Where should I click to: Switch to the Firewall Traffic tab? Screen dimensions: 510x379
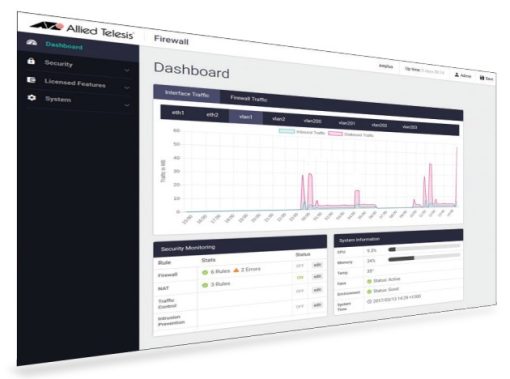click(x=249, y=99)
